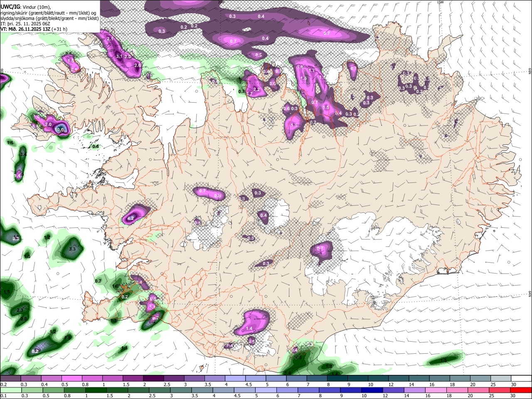Select the white snow legend swatch ending at 30
The width and height of the screenshot is (532, 399).
point(522,379)
